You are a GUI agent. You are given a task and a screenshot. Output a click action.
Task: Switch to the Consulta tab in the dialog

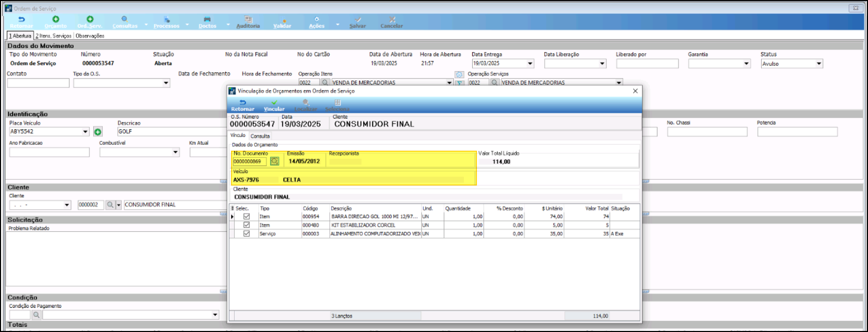[260, 136]
